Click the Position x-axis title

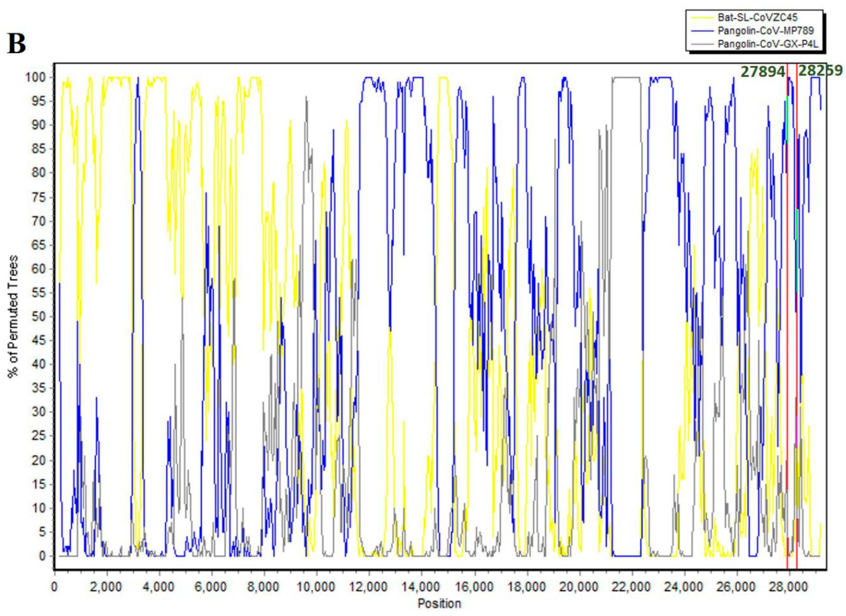click(439, 603)
